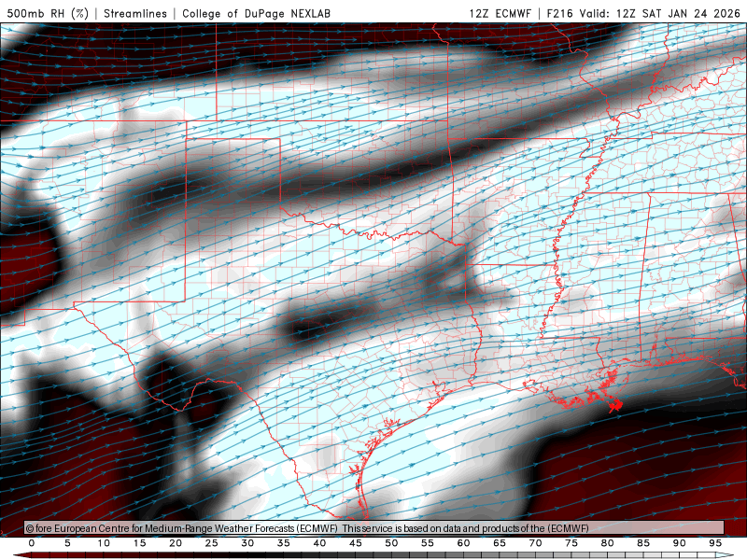Click the 30 label on the legend
The width and height of the screenshot is (747, 560).
tap(247, 543)
